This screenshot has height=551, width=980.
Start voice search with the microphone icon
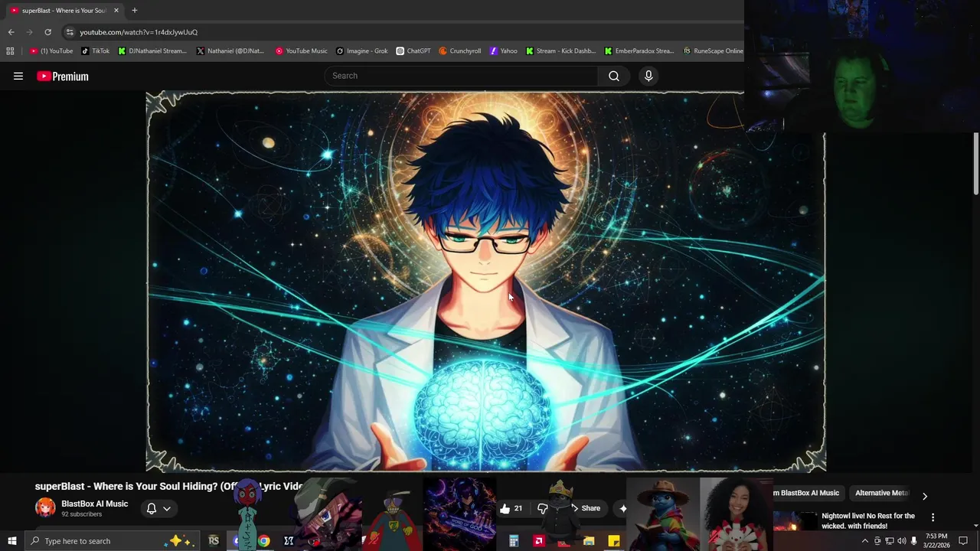(648, 76)
